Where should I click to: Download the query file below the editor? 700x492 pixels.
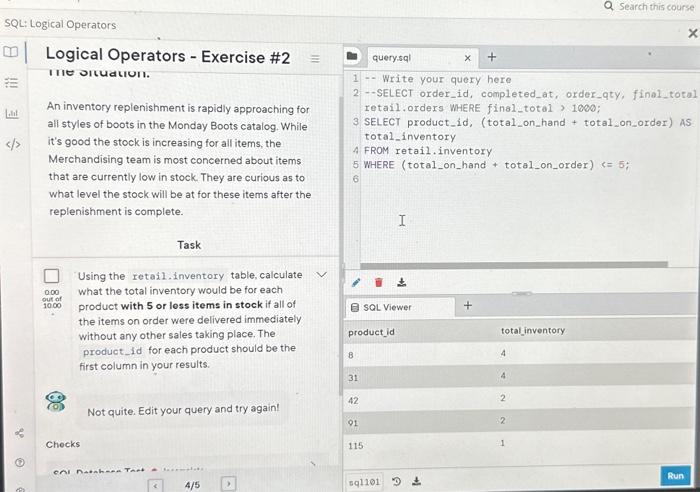click(401, 282)
